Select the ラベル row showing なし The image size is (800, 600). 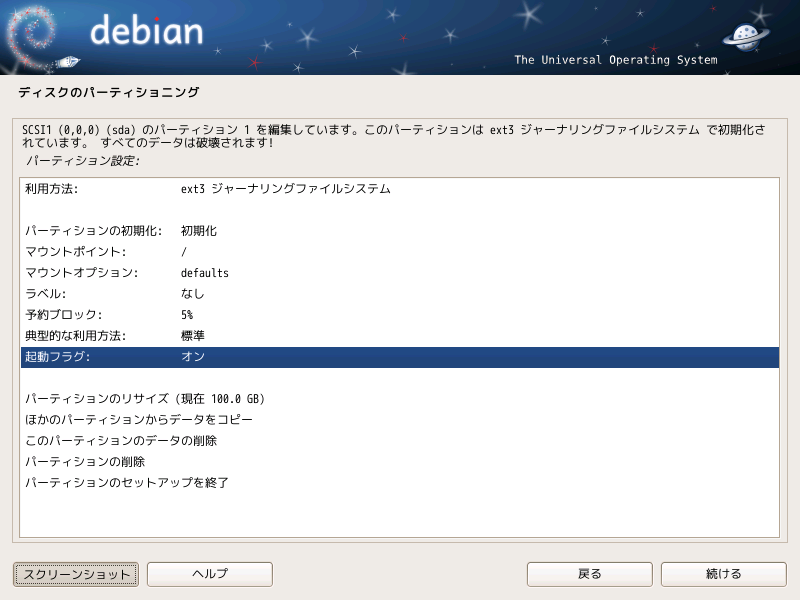click(400, 294)
